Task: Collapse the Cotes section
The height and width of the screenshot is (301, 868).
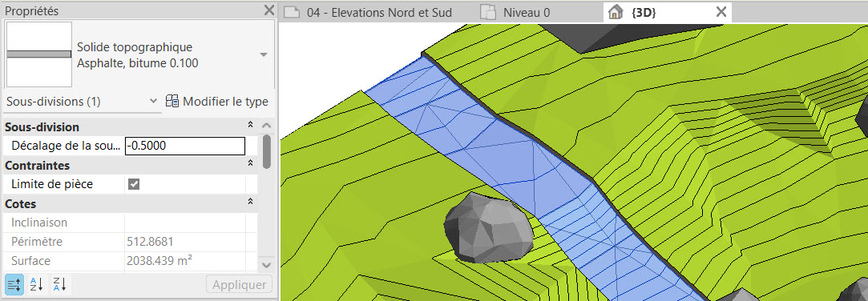Action: click(250, 203)
